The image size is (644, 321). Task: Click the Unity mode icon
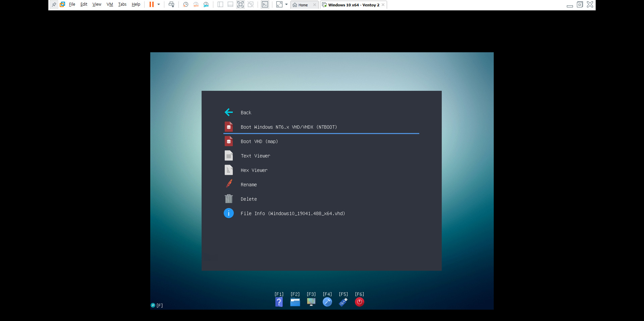click(x=251, y=5)
